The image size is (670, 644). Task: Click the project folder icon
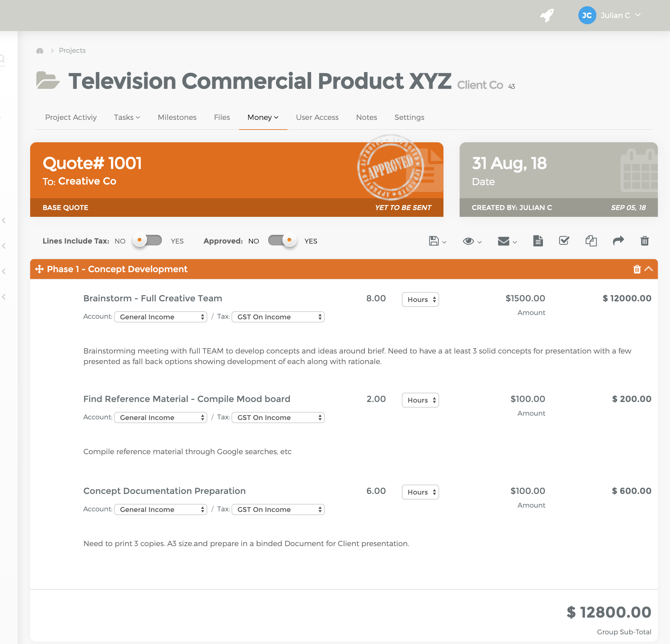(48, 80)
